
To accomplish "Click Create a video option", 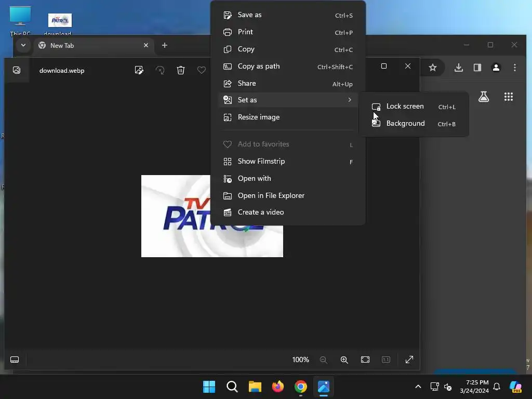I will click(288, 212).
